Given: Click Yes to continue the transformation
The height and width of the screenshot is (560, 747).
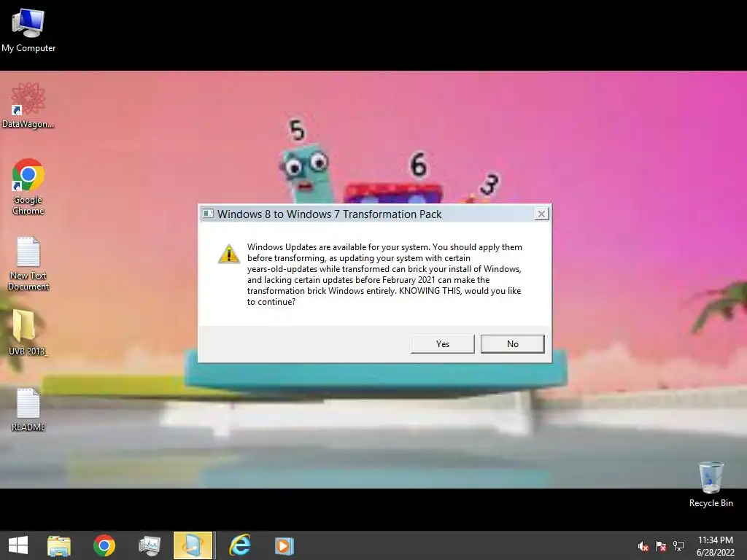Looking at the screenshot, I should [442, 344].
